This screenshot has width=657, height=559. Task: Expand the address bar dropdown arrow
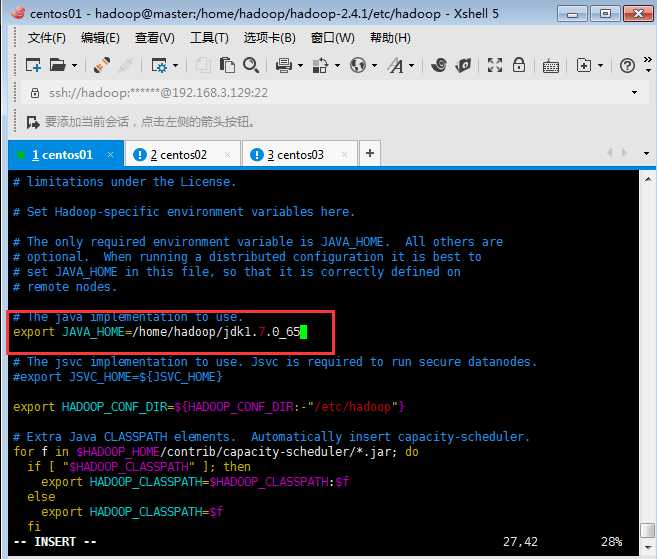point(634,93)
